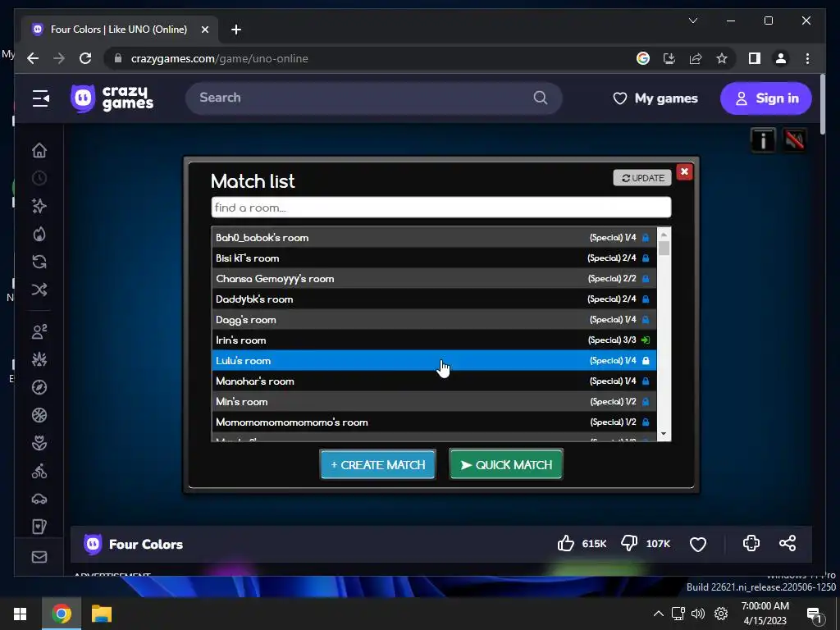Close the Match list dialog
The image size is (840, 630).
coord(684,172)
